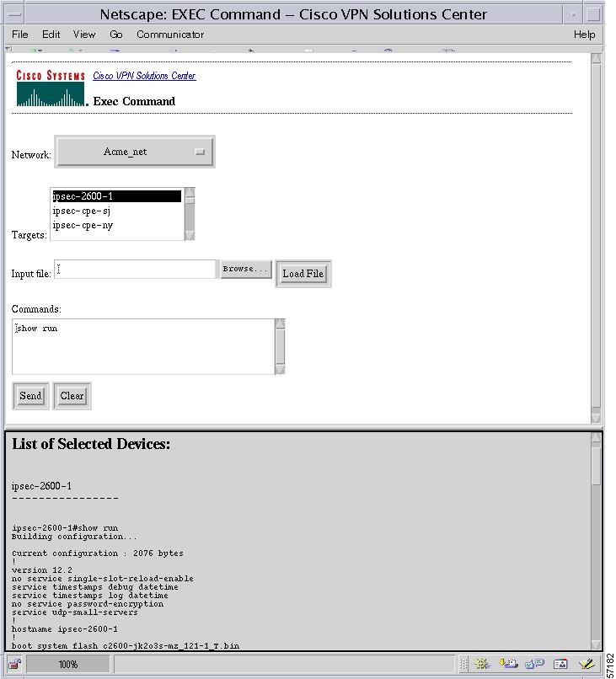Click Targets list scroll down arrow
Viewport: 616px width, 679px height.
pos(190,236)
